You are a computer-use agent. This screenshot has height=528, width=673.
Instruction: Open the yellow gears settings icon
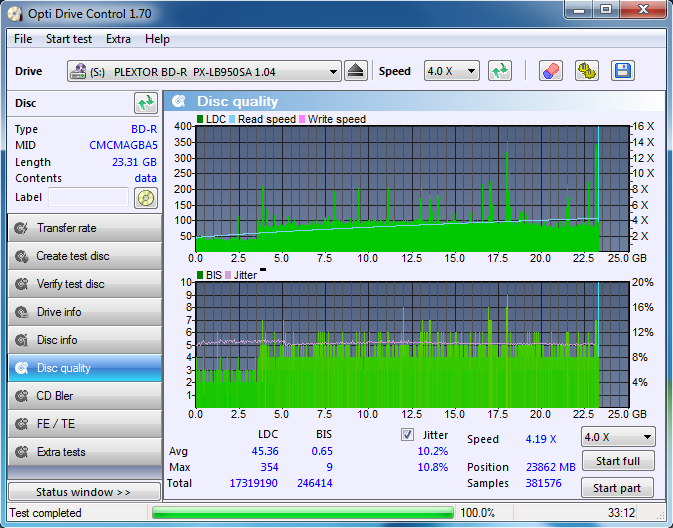pos(587,71)
